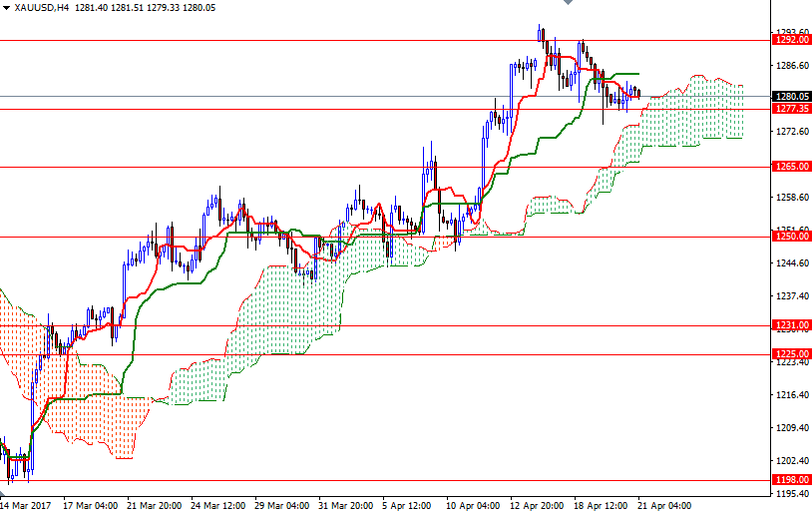
Task: Click the 14 Mar 2017 date label
Action: pyautogui.click(x=27, y=505)
